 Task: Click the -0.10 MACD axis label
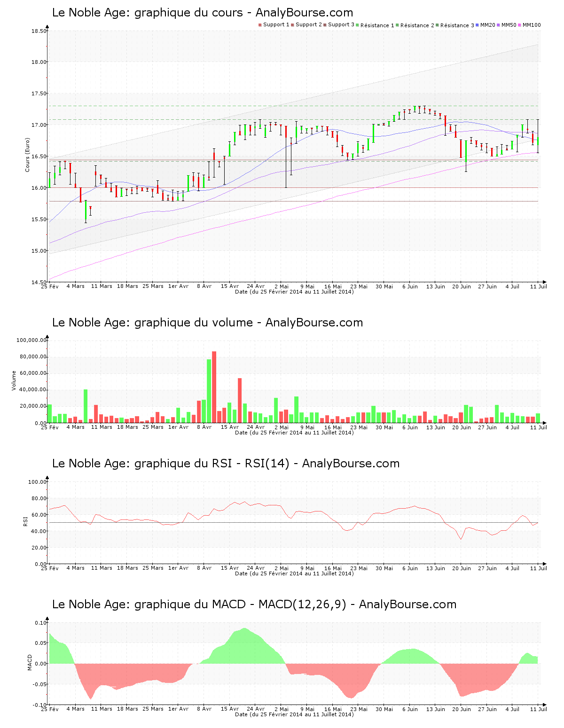(40, 705)
